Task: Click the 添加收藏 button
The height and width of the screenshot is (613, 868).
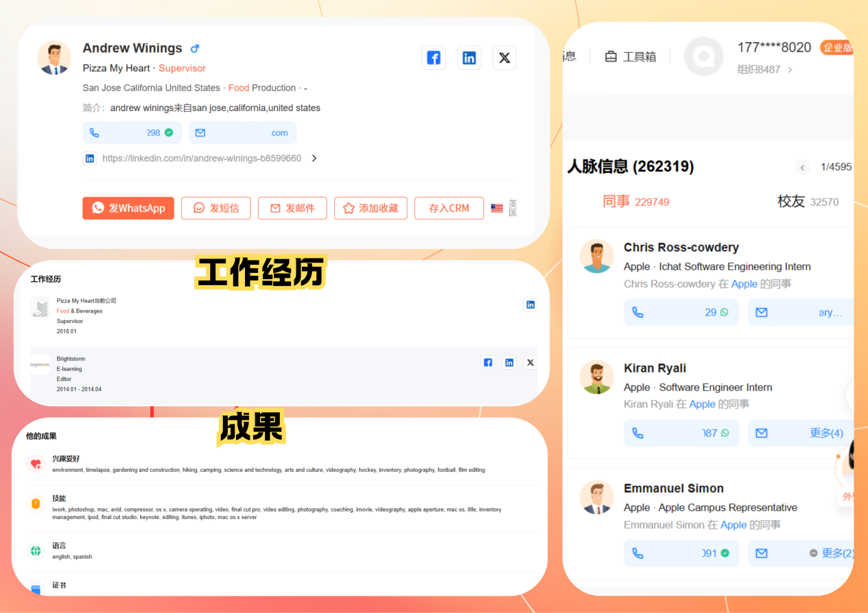Action: [x=371, y=208]
